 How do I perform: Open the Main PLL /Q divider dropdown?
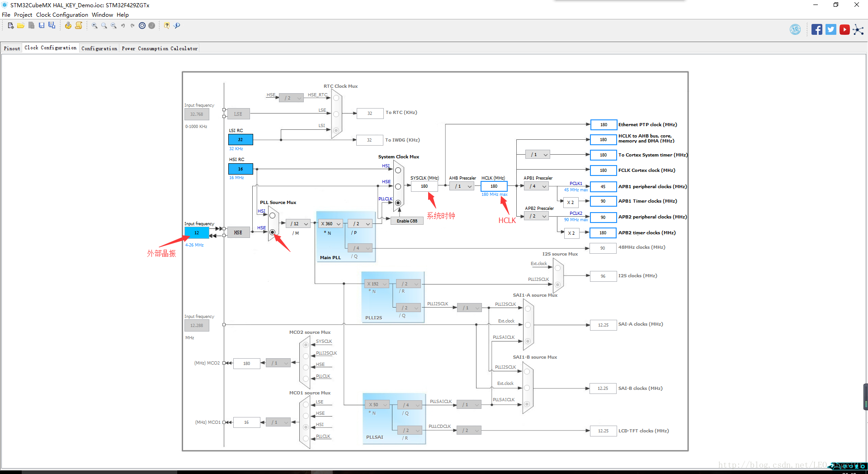tap(361, 248)
